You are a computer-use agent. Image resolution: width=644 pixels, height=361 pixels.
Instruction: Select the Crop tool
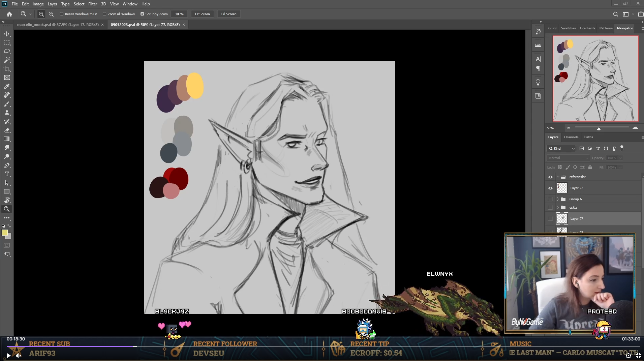pos(7,69)
